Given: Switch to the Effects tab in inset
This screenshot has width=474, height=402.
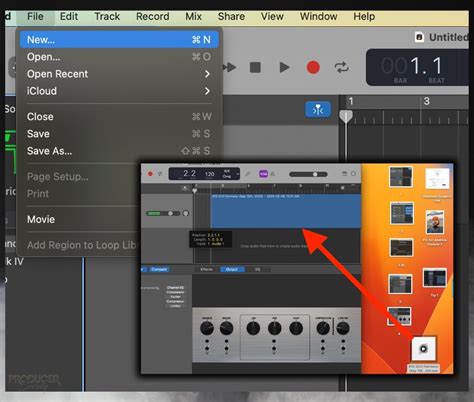Looking at the screenshot, I should click(206, 269).
